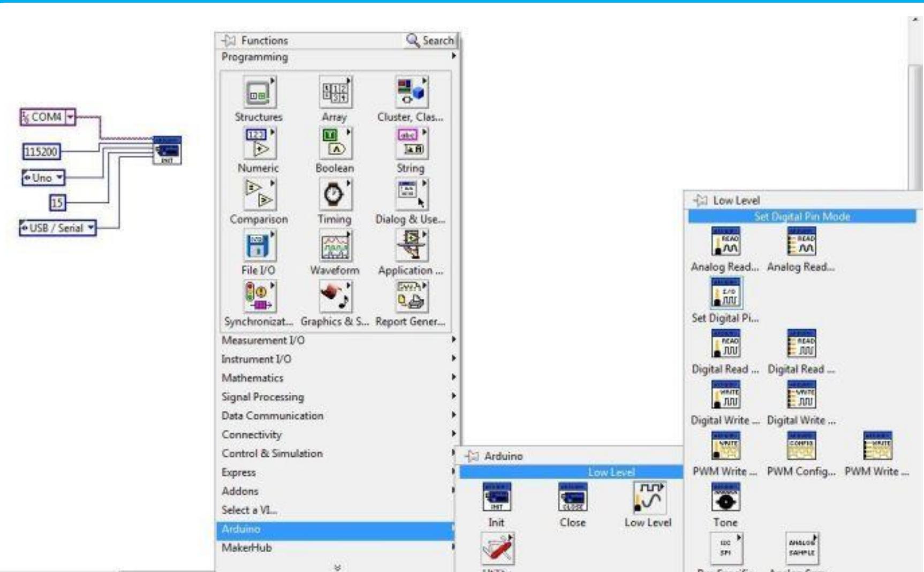Select the second Analog Read VI icon
The width and height of the screenshot is (924, 572).
(x=801, y=242)
